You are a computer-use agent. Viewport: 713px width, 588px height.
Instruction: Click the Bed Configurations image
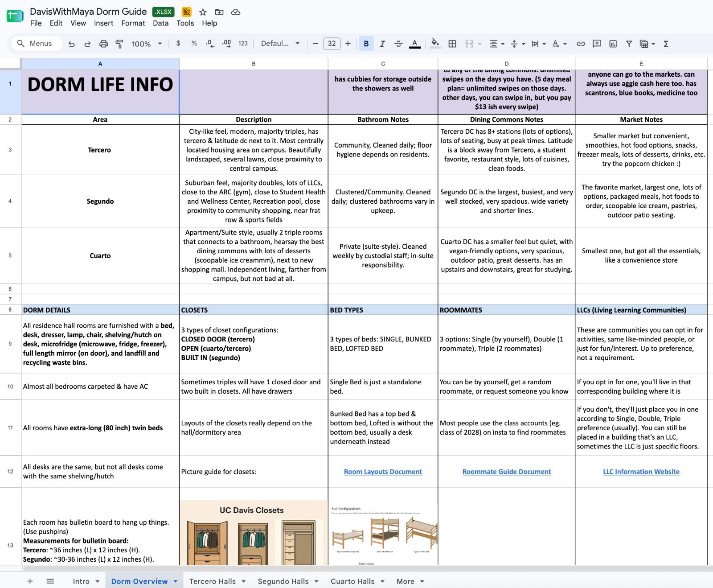pos(383,535)
